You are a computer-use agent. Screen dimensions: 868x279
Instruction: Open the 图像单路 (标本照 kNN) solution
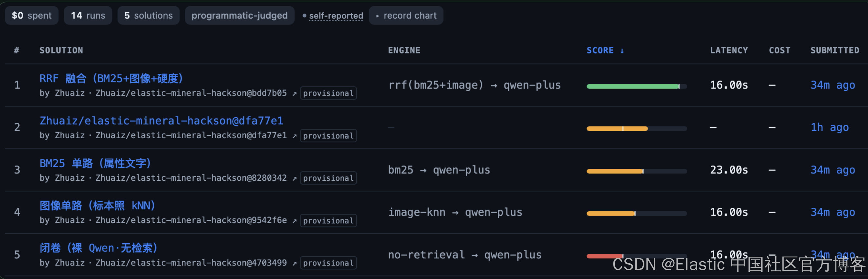pyautogui.click(x=97, y=206)
